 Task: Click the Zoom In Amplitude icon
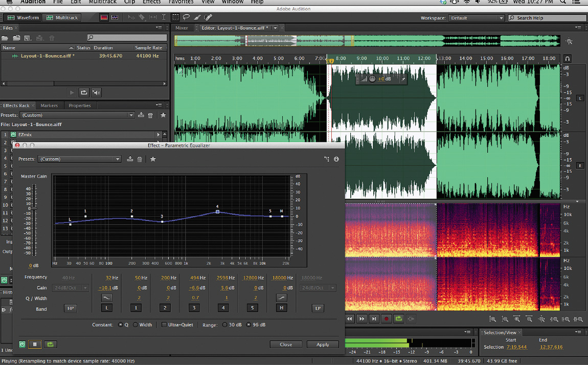[x=492, y=318]
